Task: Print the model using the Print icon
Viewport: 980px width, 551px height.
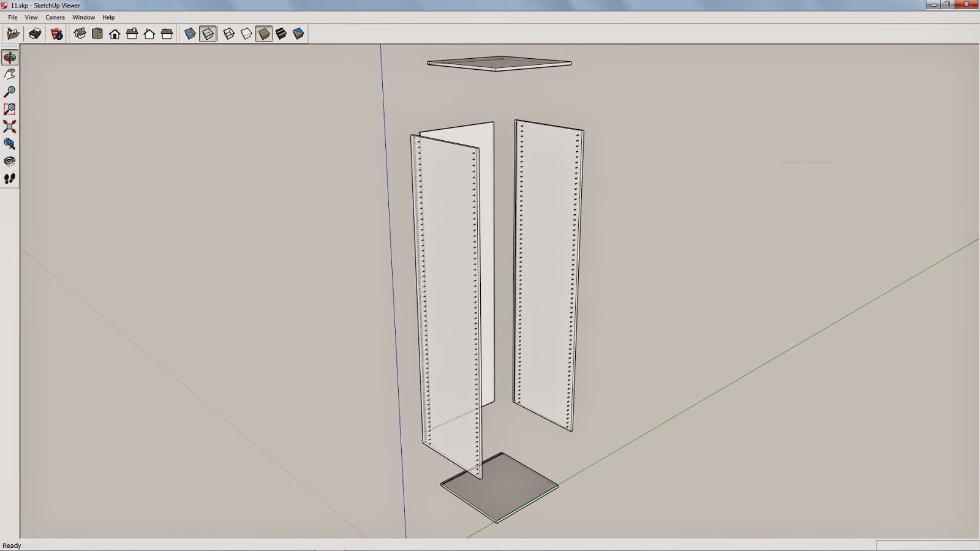Action: coord(35,34)
